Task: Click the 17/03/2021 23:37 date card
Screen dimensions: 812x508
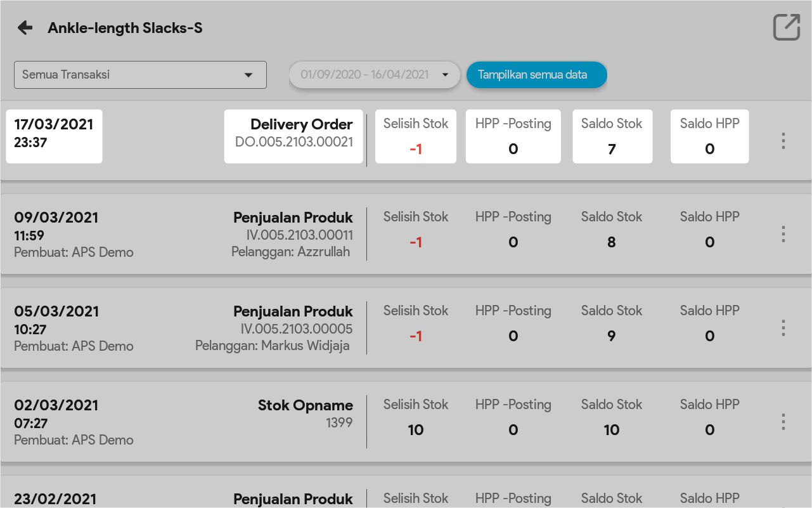Action: pyautogui.click(x=54, y=136)
